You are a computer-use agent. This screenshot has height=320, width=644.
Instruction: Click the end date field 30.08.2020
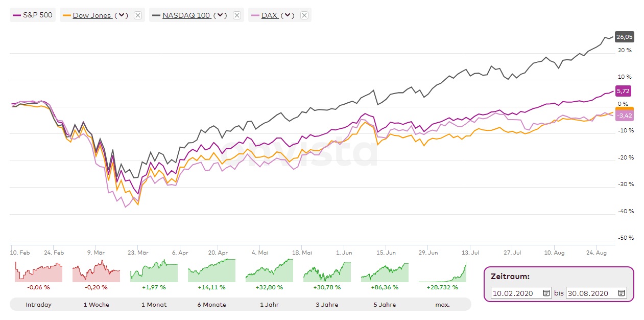(591, 293)
